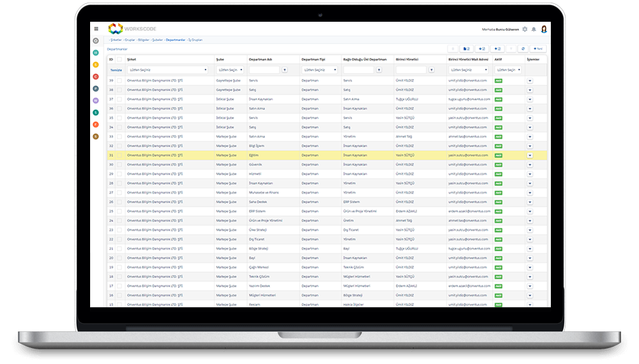Go to Gruplar tab
Viewport: 639px width, 364px height.
(x=130, y=40)
